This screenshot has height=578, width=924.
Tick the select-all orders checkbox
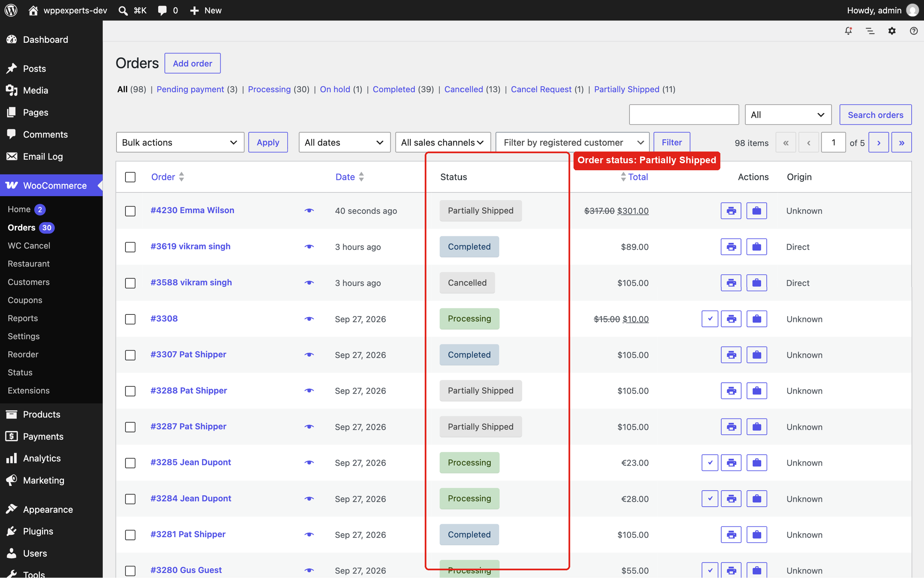point(130,177)
